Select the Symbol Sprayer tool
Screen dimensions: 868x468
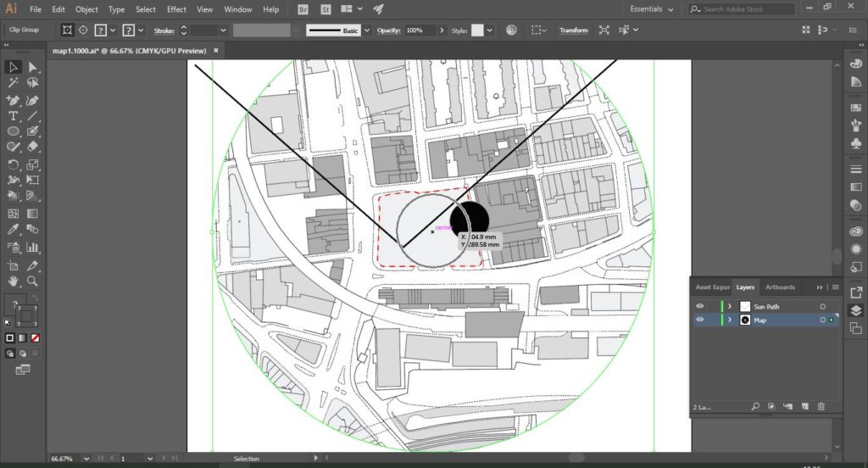point(13,247)
